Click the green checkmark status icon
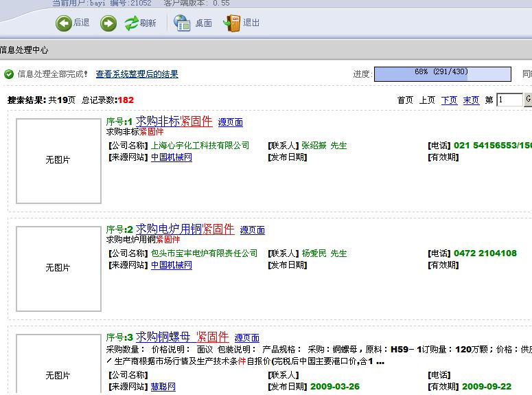The width and height of the screenshot is (532, 395). click(x=9, y=74)
